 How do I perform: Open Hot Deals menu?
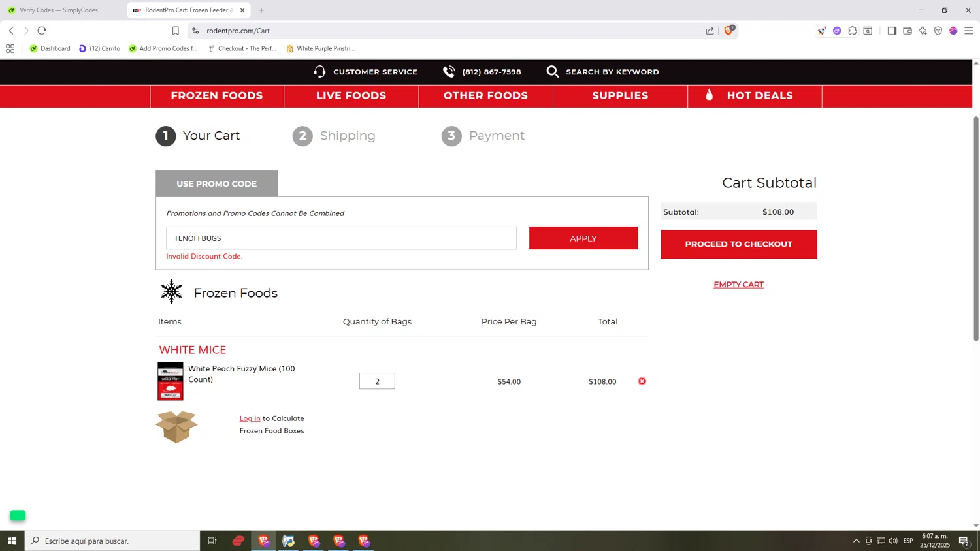tap(755, 95)
